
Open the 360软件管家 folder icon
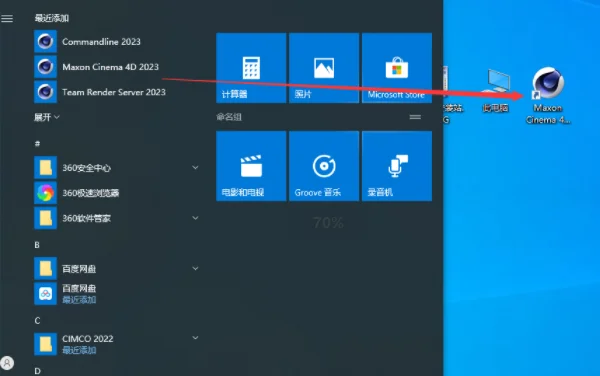click(46, 218)
